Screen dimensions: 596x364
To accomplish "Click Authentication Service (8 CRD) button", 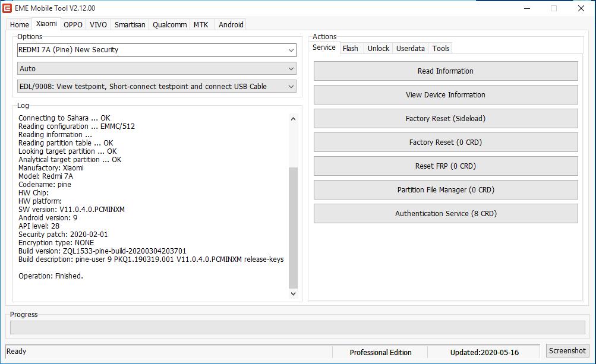I will click(x=446, y=214).
